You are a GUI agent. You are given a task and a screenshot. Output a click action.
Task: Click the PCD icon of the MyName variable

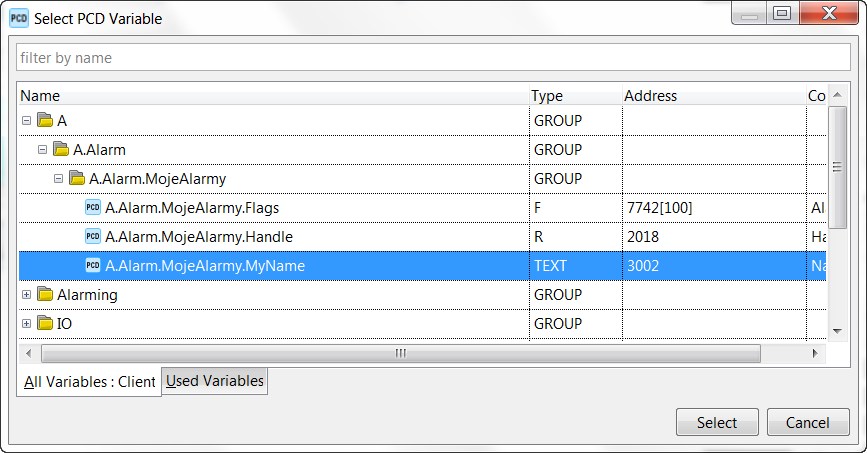[93, 265]
